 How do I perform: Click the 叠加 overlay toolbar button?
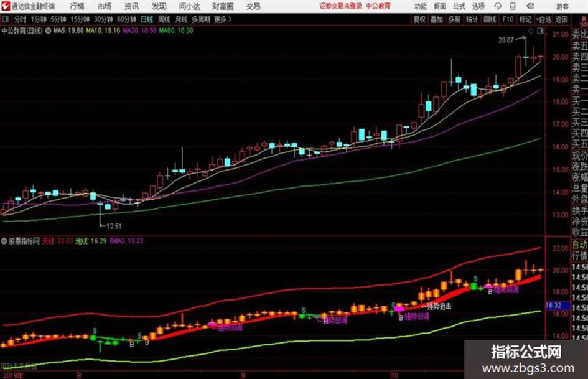437,19
